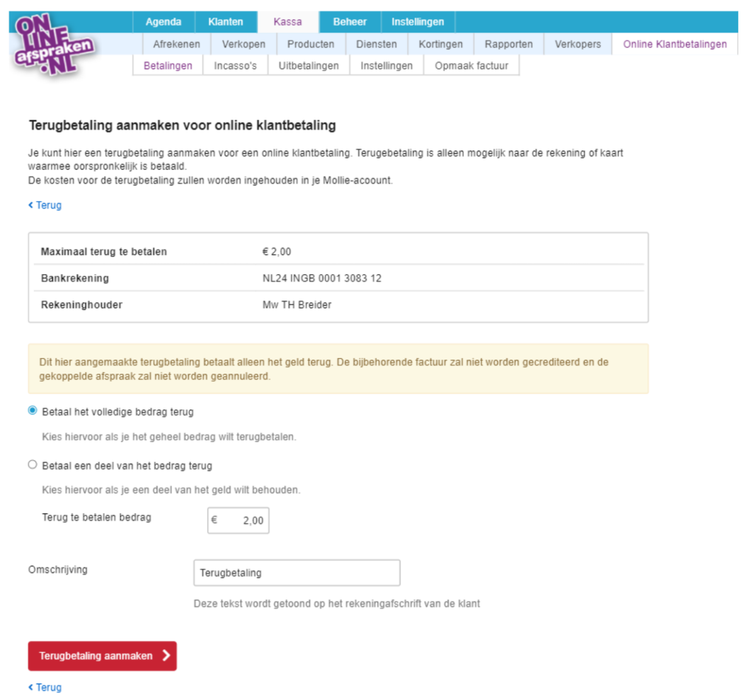The width and height of the screenshot is (756, 700).
Task: Select 'Betaal een deel van het bedrag terug'
Action: click(33, 465)
